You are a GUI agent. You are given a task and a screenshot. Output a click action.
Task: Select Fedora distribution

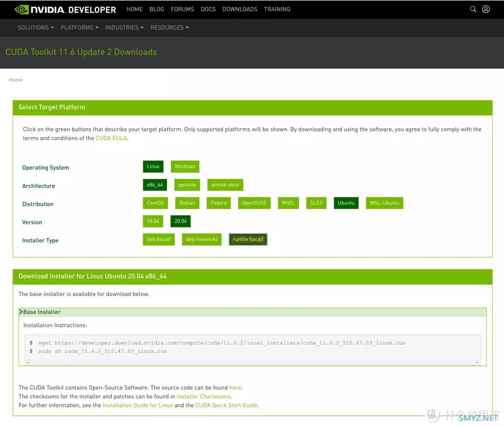pyautogui.click(x=218, y=203)
